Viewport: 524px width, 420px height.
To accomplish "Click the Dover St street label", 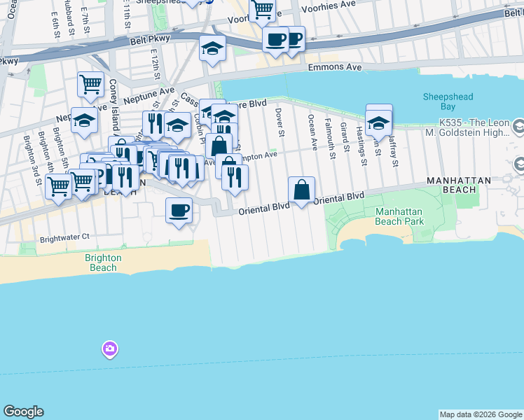I will [x=280, y=122].
